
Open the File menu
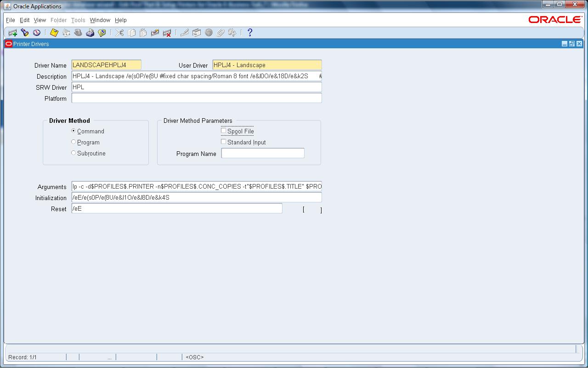10,20
